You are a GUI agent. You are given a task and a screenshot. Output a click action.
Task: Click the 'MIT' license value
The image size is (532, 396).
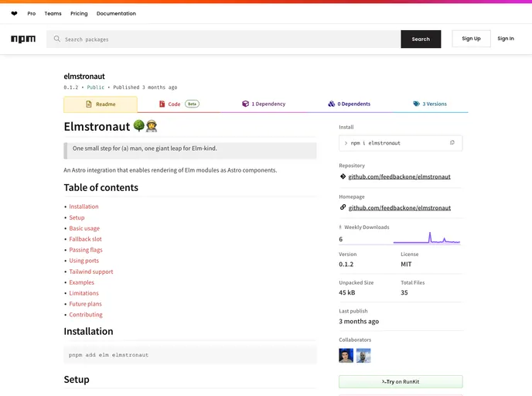point(406,264)
